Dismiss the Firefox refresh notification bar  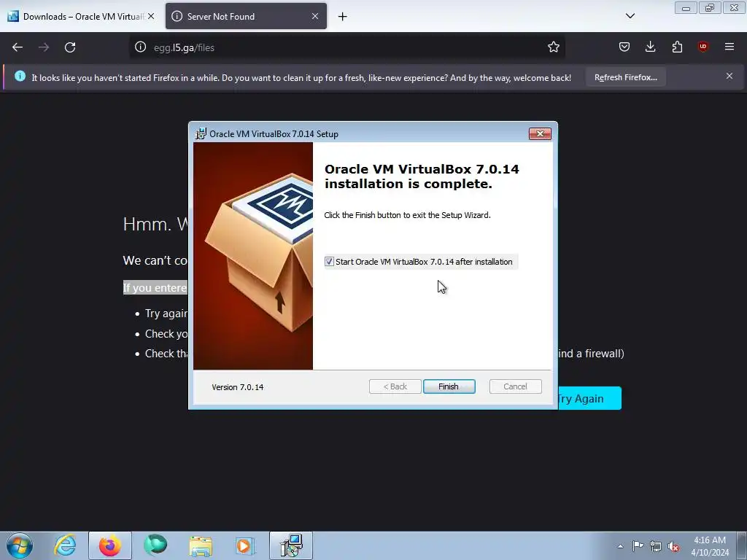[x=729, y=76]
